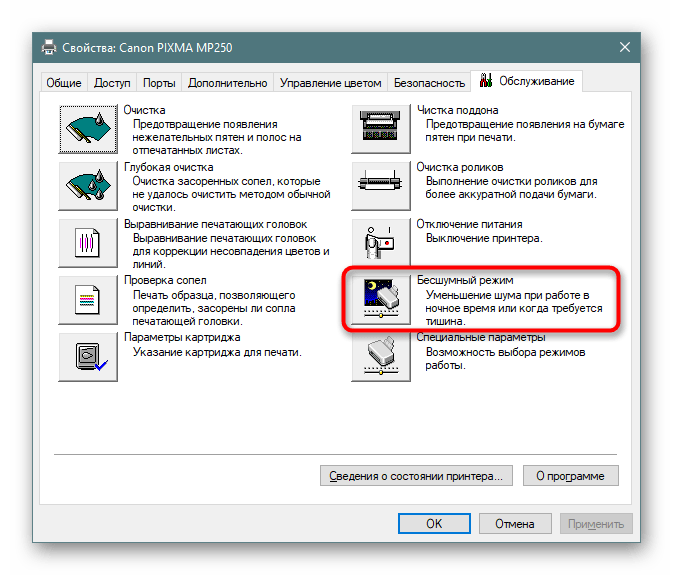Click the printer icon in title bar

(x=49, y=47)
